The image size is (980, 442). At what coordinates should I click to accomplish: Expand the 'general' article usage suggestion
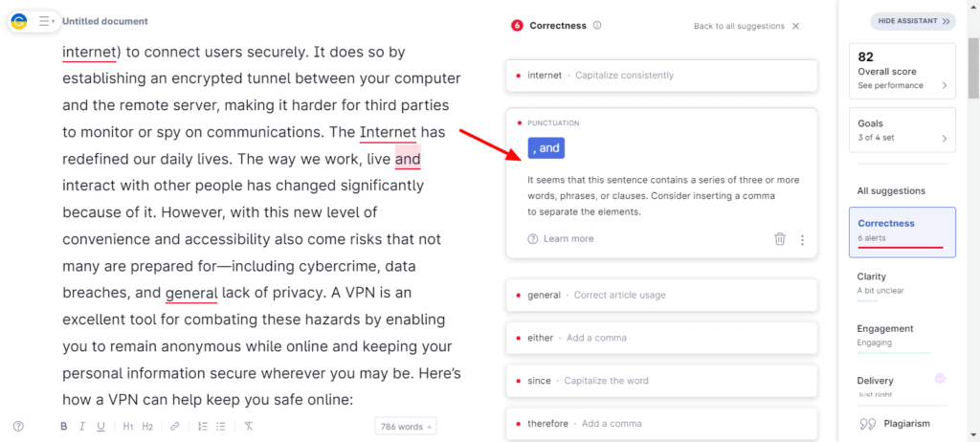(660, 295)
